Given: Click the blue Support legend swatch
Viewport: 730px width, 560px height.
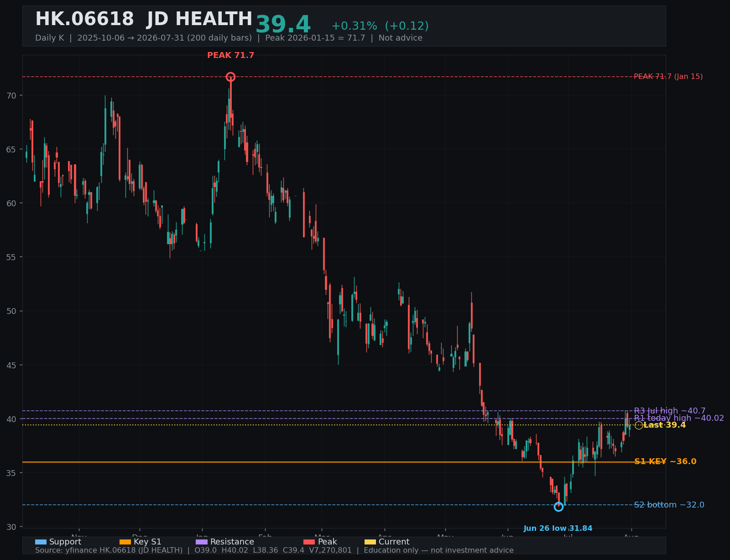Looking at the screenshot, I should pos(41,542).
